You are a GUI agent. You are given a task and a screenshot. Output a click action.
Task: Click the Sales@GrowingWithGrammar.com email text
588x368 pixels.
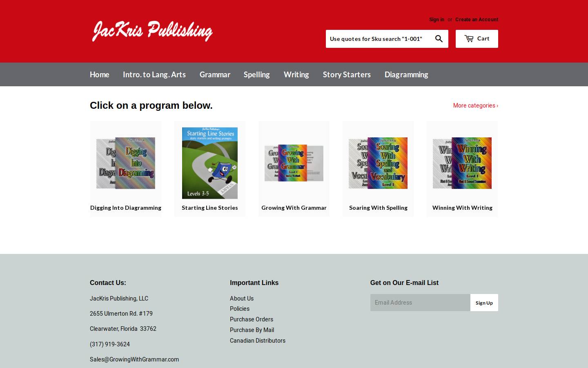(134, 359)
